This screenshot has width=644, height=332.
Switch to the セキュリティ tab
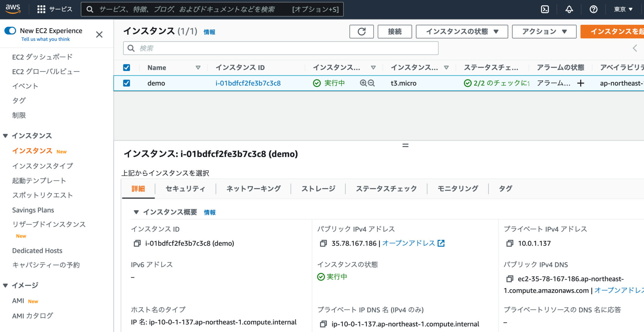pyautogui.click(x=185, y=188)
